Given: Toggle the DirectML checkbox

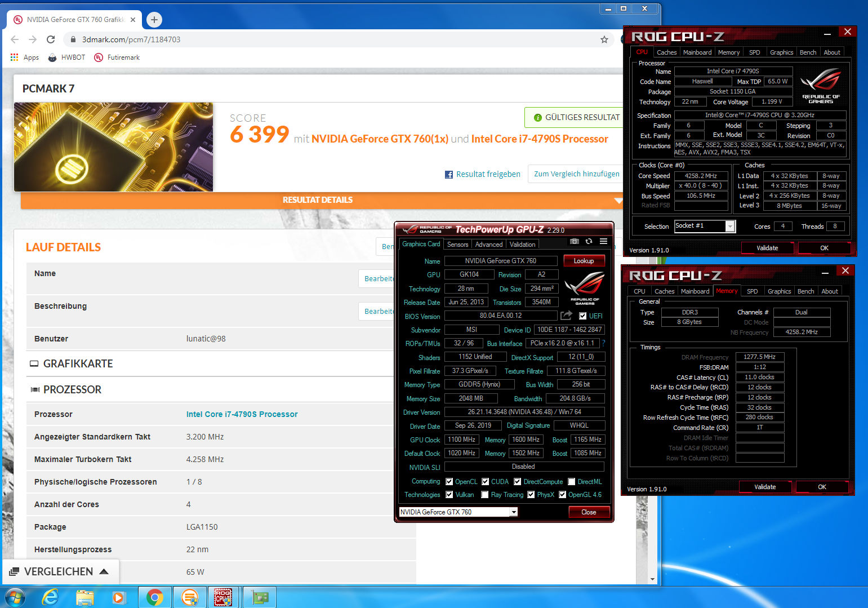Looking at the screenshot, I should 571,482.
